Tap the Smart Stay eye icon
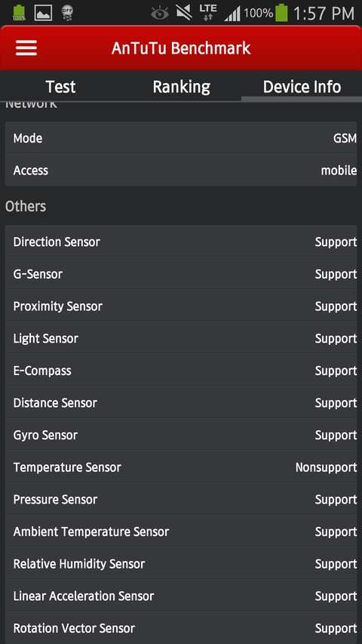362x644 pixels. point(160,14)
